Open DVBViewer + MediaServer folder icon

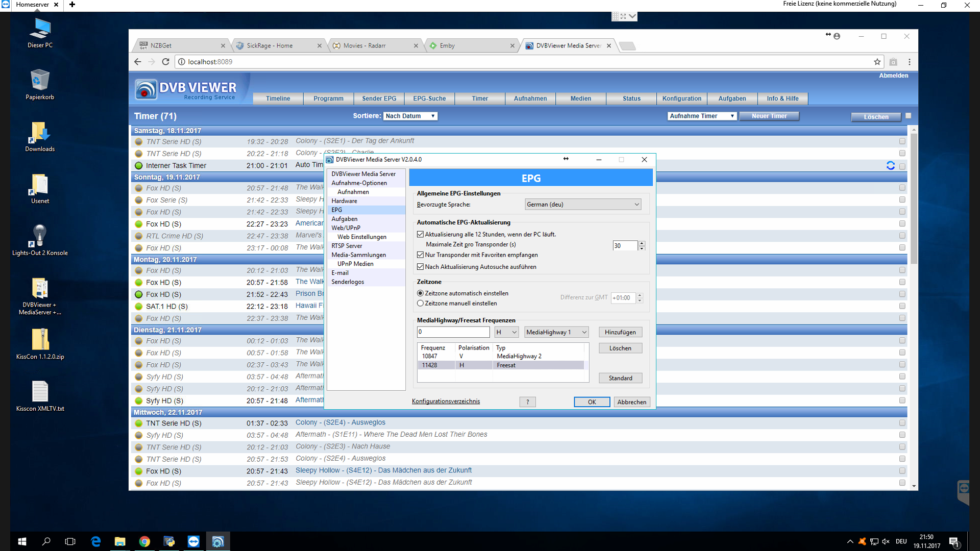pyautogui.click(x=40, y=296)
